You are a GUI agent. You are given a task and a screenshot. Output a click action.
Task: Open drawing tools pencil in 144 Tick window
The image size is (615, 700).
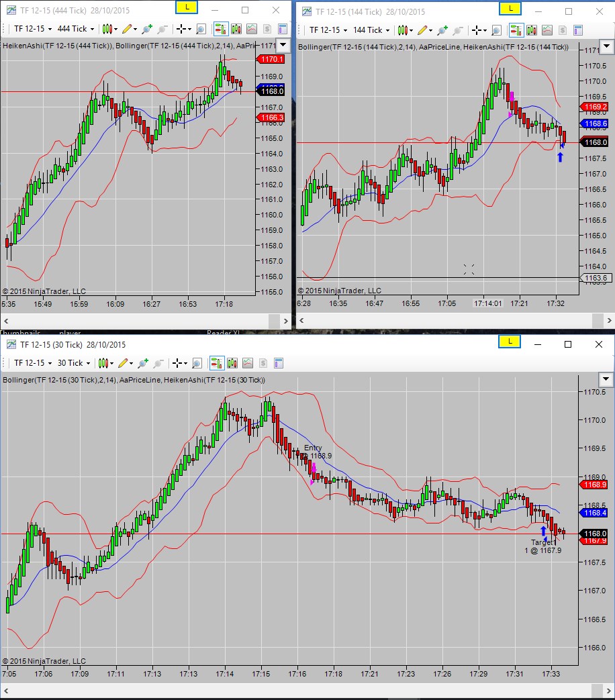click(x=425, y=30)
